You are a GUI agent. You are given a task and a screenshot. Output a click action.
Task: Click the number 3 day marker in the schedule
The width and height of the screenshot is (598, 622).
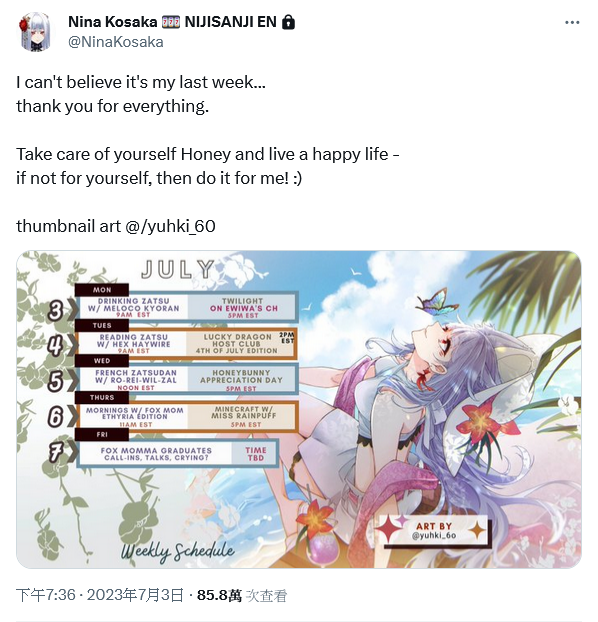(55, 310)
